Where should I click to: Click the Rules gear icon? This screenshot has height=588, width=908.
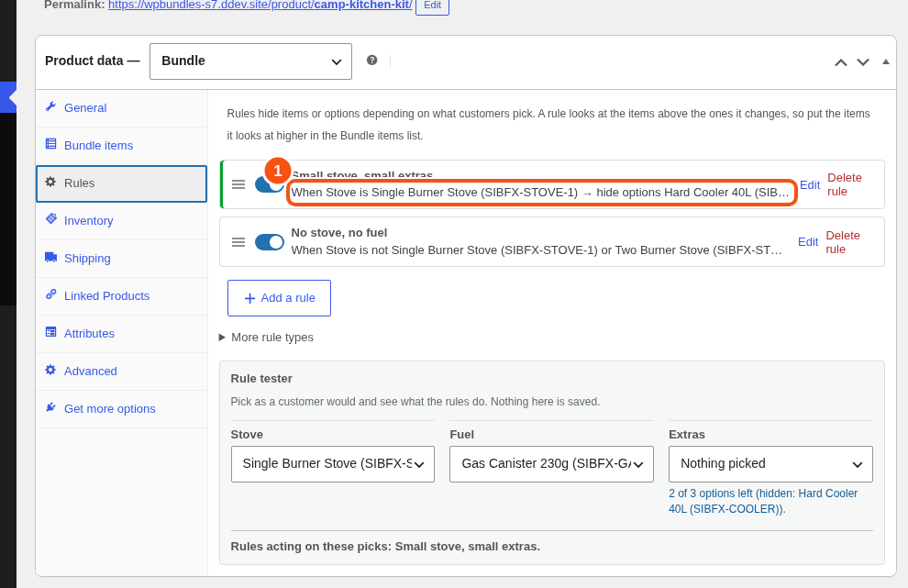click(x=51, y=182)
